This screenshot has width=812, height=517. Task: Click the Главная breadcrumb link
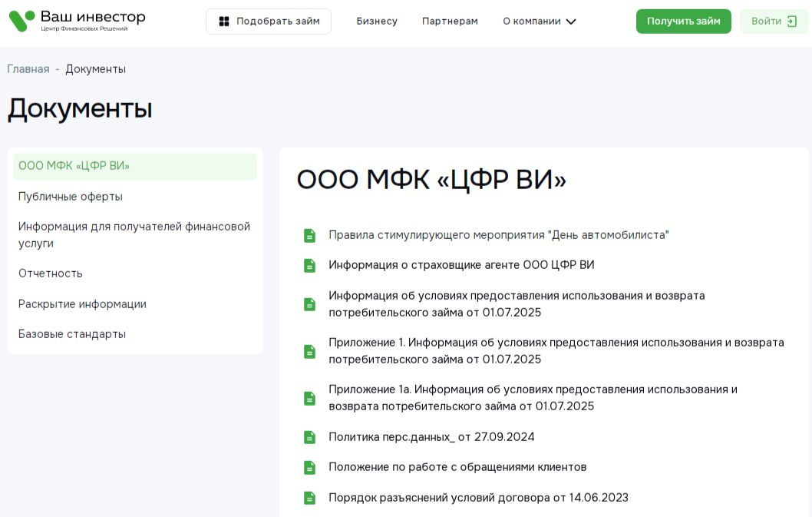[28, 68]
